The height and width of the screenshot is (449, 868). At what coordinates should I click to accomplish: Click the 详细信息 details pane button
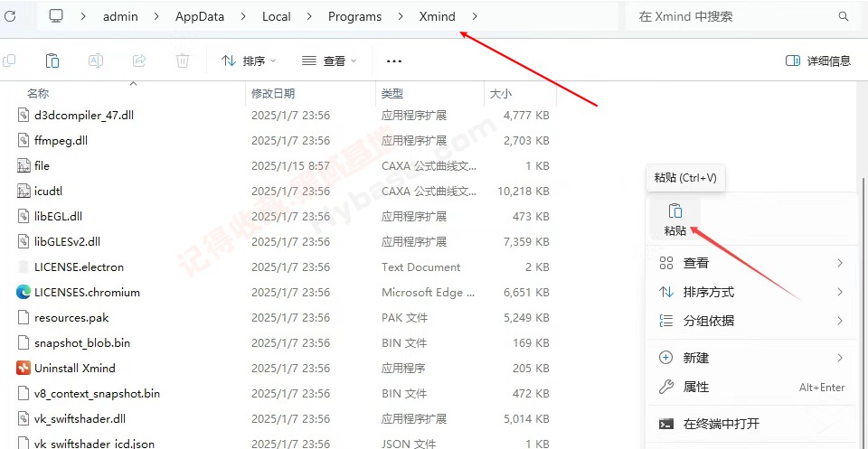point(818,61)
